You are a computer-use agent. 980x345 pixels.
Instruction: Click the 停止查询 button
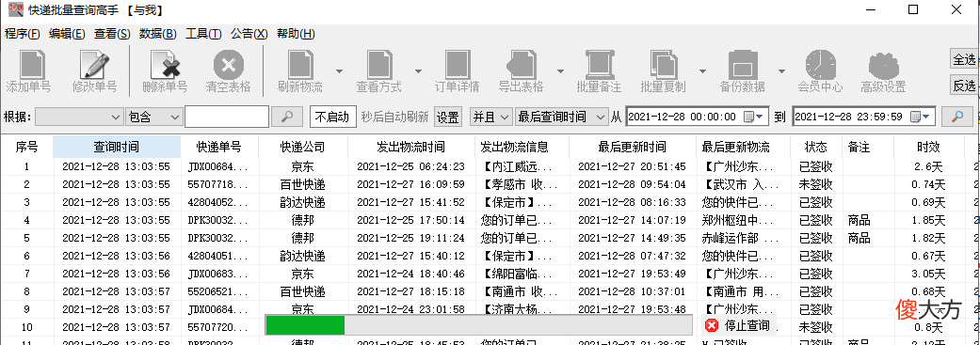[738, 325]
